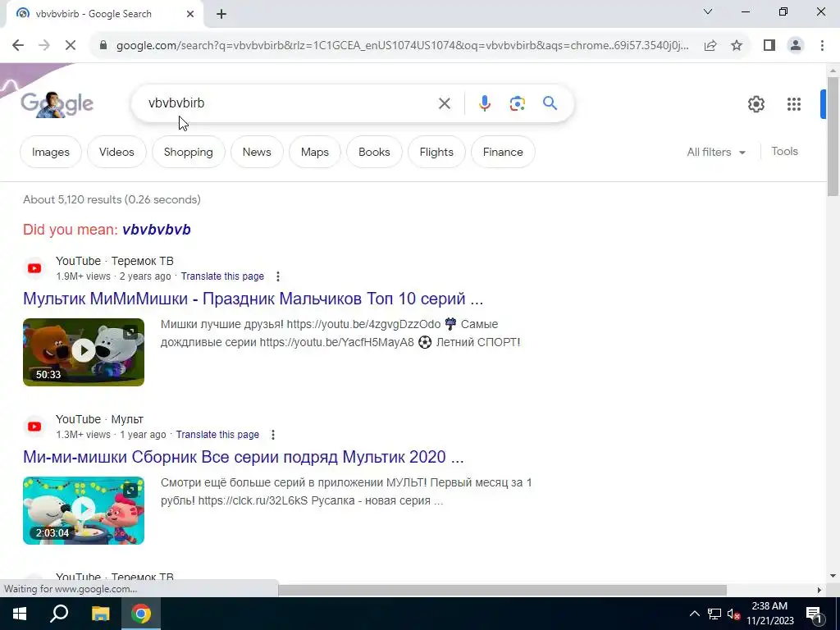Open File Explorer from taskbar

100,614
